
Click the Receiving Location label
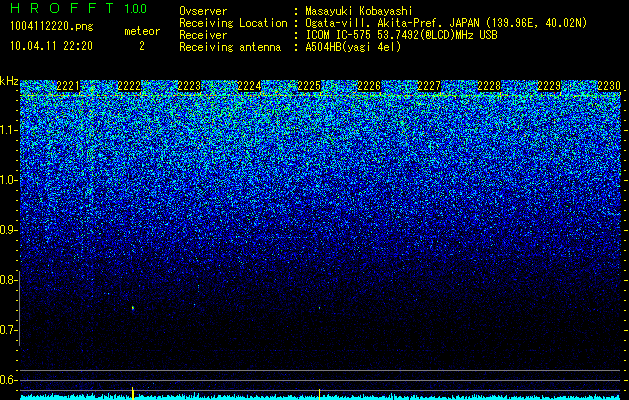pyautogui.click(x=233, y=23)
